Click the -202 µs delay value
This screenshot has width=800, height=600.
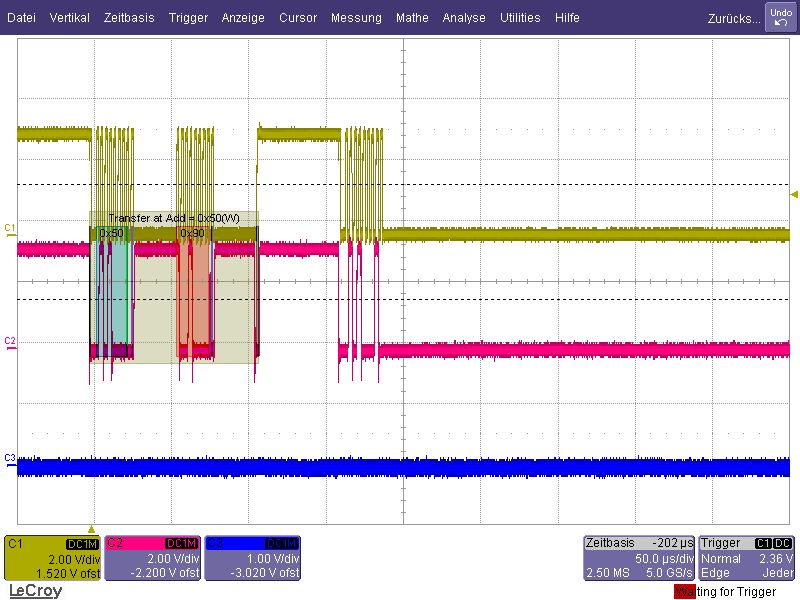click(672, 543)
